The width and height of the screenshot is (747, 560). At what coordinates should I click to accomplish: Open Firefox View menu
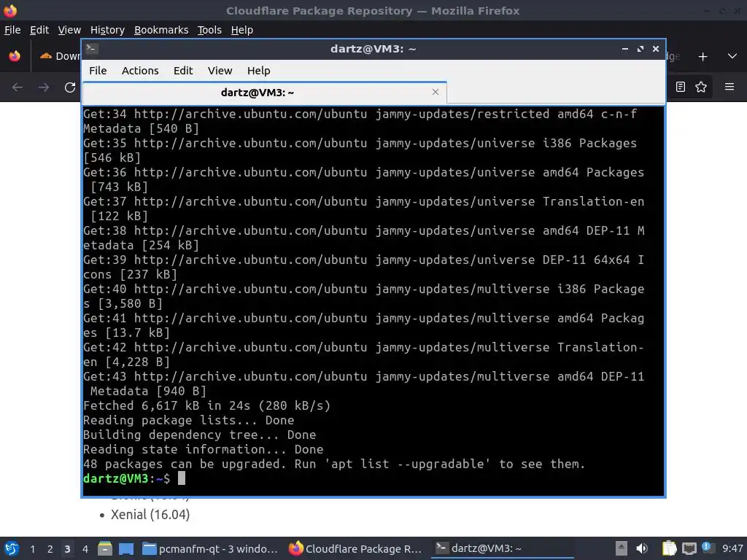click(x=69, y=30)
